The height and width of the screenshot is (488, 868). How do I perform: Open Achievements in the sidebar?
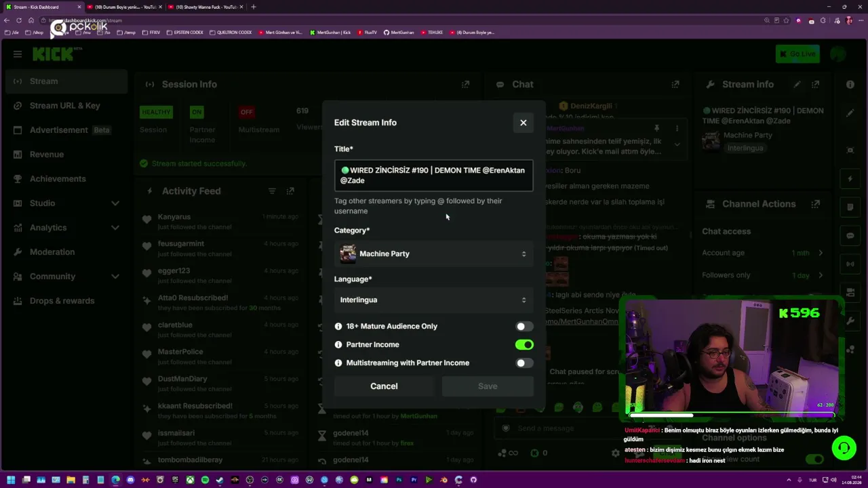[66, 179]
